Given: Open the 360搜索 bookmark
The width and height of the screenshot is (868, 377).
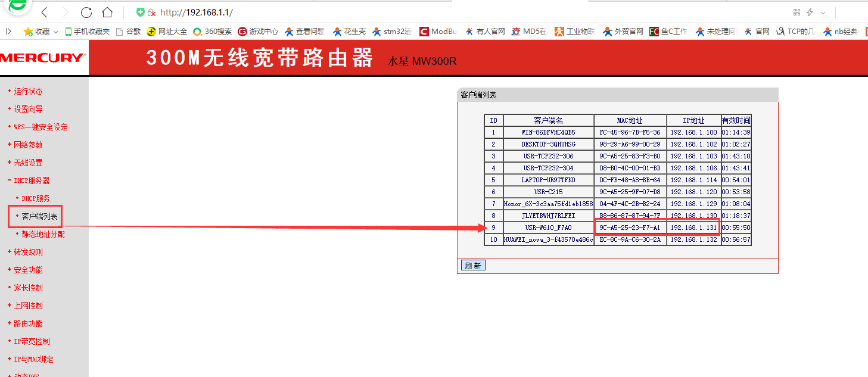Looking at the screenshot, I should [212, 32].
